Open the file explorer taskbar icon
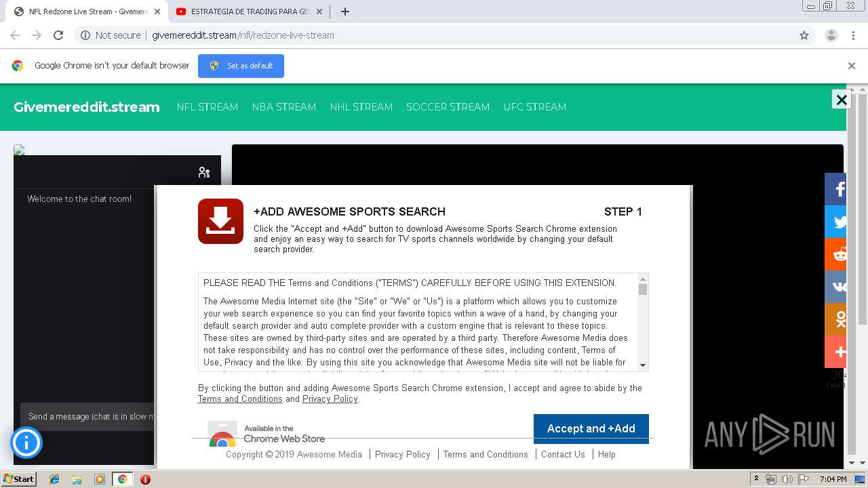The width and height of the screenshot is (868, 488). (77, 479)
